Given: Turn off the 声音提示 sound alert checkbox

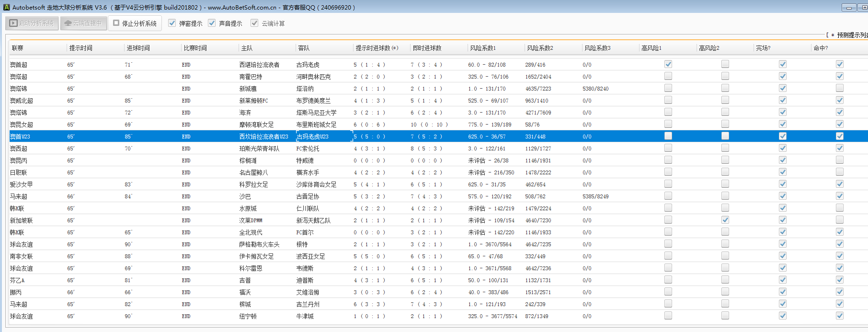Looking at the screenshot, I should (x=212, y=23).
